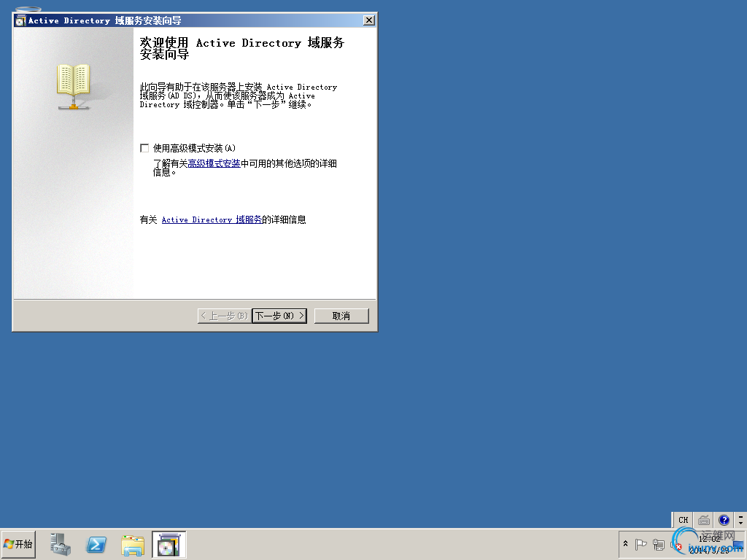Select the AD DS wizard taskbar icon
The width and height of the screenshot is (747, 560).
(169, 544)
